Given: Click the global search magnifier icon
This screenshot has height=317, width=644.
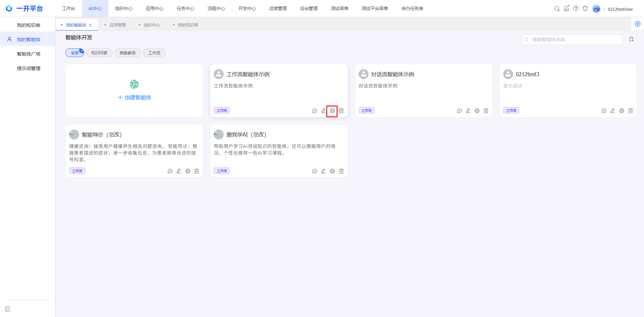Looking at the screenshot, I should pyautogui.click(x=557, y=9).
